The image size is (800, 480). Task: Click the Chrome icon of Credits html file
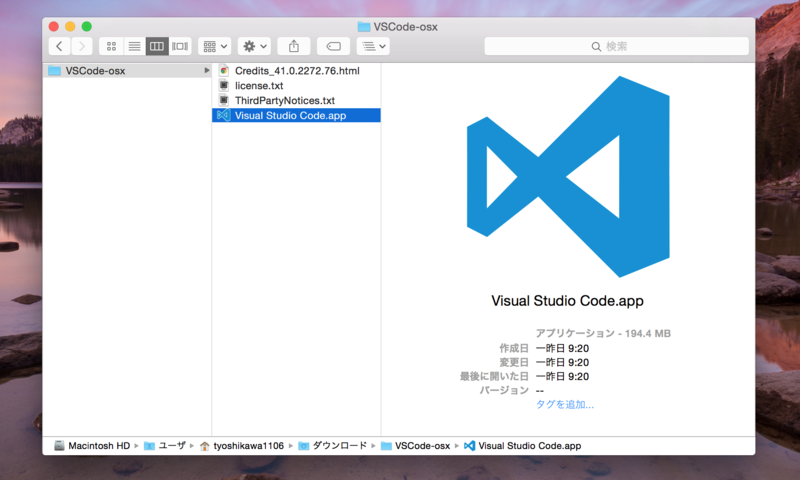223,70
